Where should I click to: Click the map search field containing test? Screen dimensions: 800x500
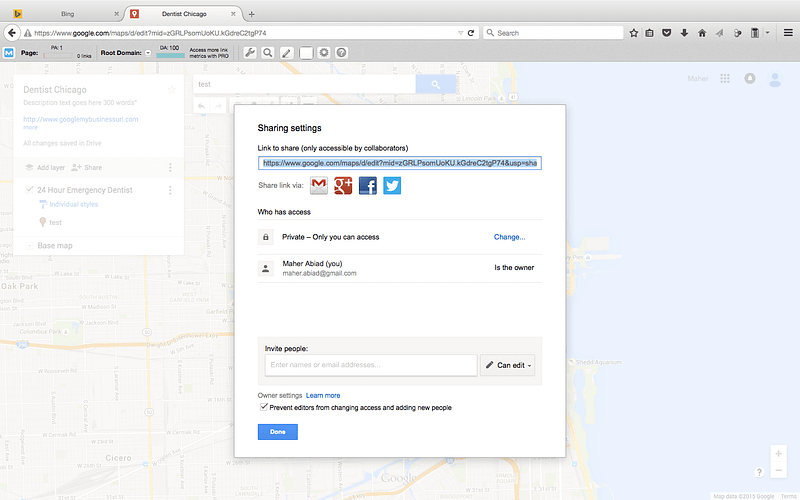(x=304, y=84)
